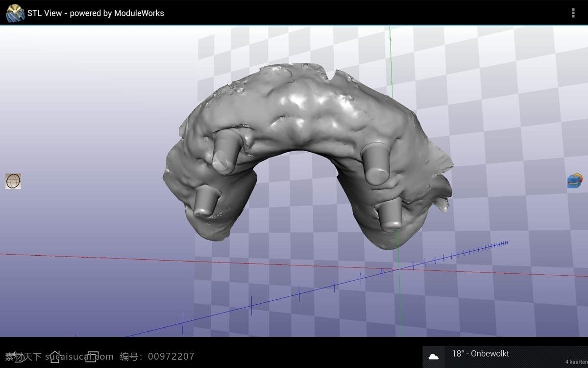Screen dimensions: 588x368
Task: Click the cloud weather icon
Action: pyautogui.click(x=434, y=357)
